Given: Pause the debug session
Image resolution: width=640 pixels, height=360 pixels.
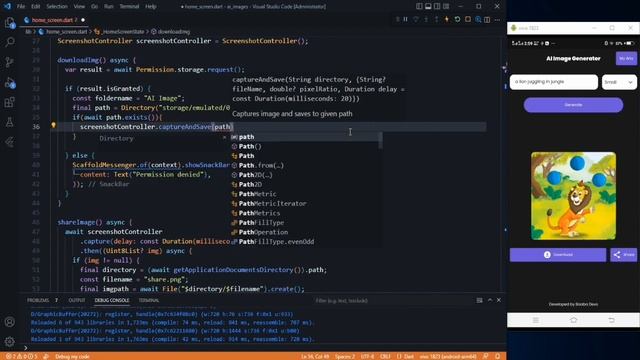Looking at the screenshot, I should pos(406,19).
